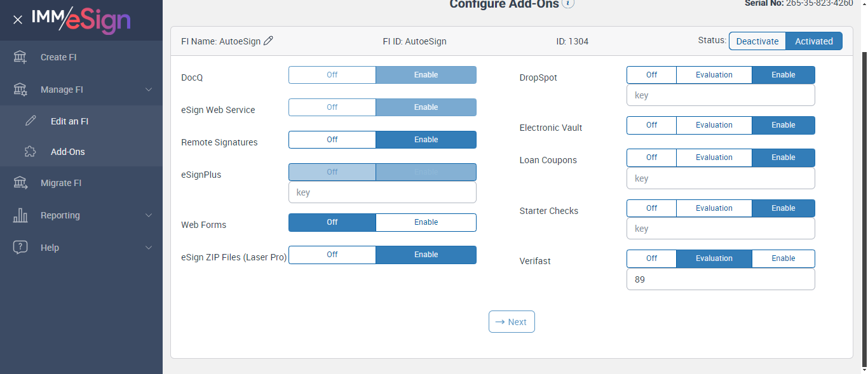Image resolution: width=868 pixels, height=374 pixels.
Task: Click the Add-Ons puzzle piece icon
Action: click(31, 152)
